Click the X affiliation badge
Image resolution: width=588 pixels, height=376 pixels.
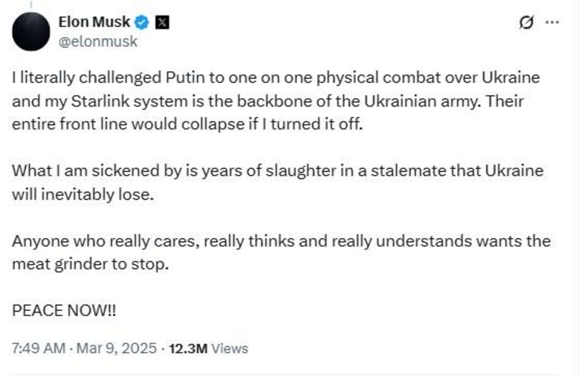point(162,23)
